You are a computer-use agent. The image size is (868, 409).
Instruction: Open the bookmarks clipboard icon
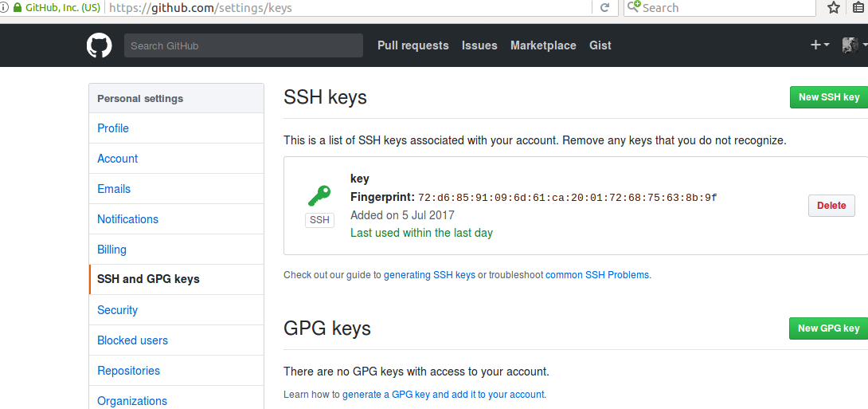pyautogui.click(x=860, y=8)
